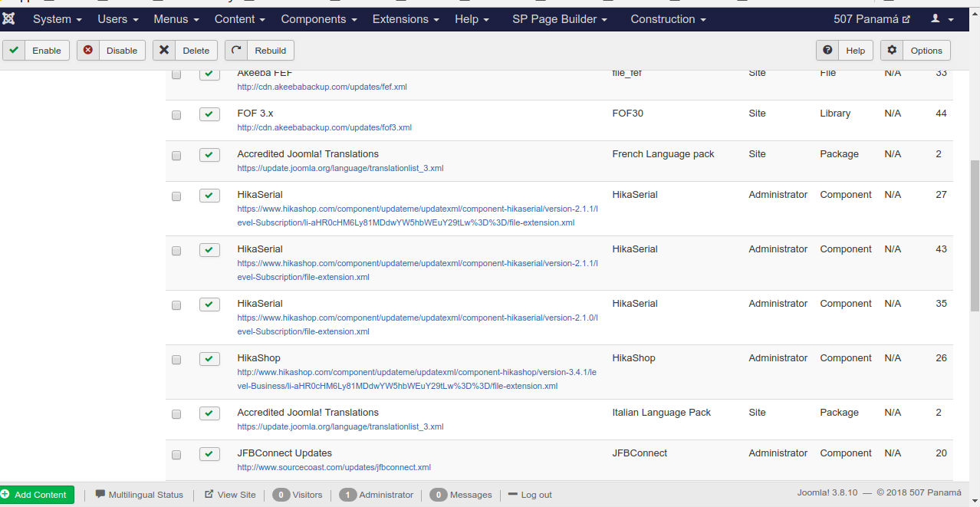Open Options with the gear icon

click(915, 51)
